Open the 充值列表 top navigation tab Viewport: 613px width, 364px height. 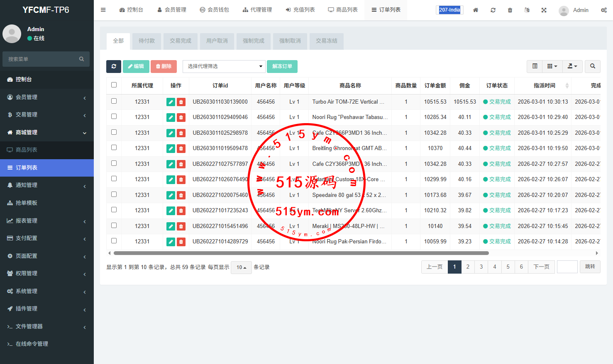[x=300, y=10]
